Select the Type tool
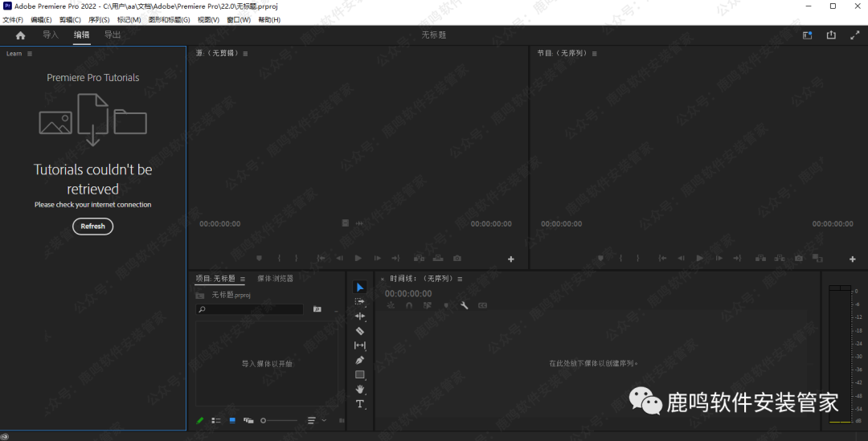 360,404
